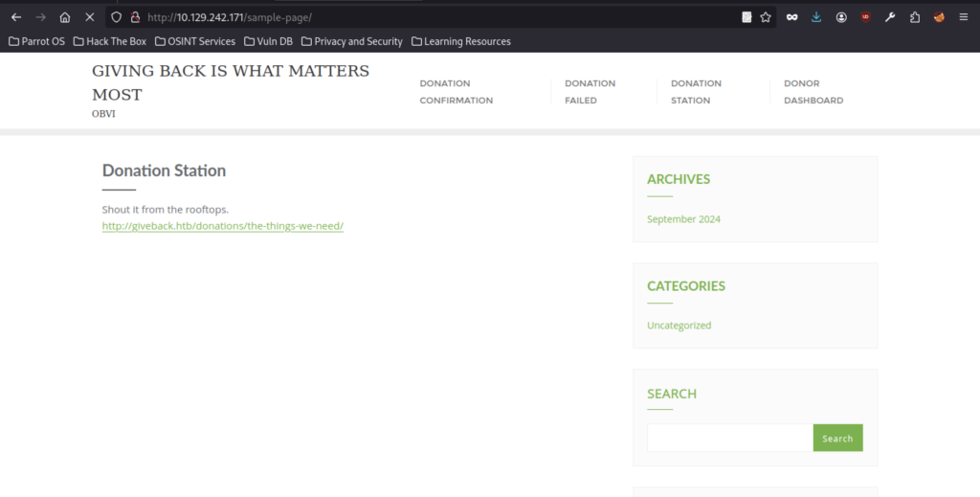Viewport: 980px width, 497px height.
Task: Open the Firefox hamburger application menu
Action: pyautogui.click(x=963, y=17)
